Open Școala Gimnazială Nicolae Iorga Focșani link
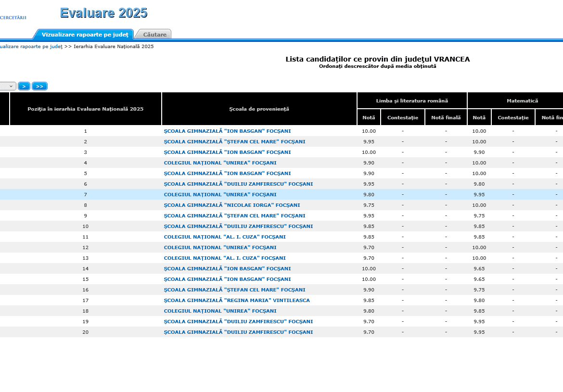This screenshot has width=563, height=392. click(231, 205)
